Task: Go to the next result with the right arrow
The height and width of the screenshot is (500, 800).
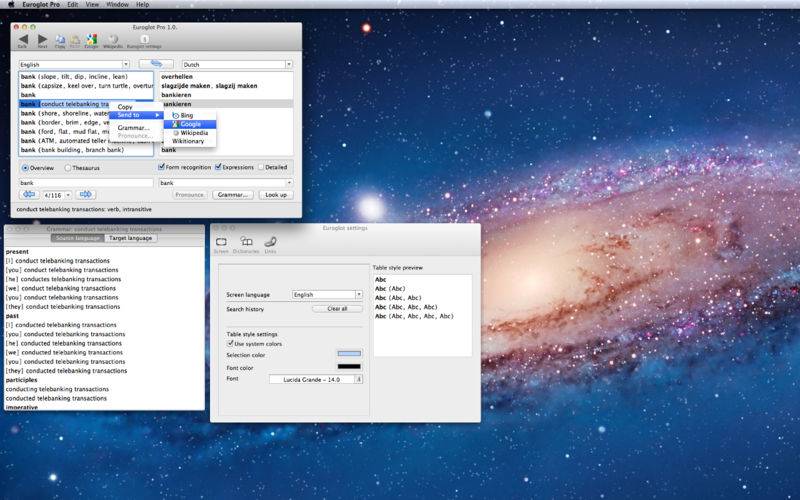Action: [86, 194]
